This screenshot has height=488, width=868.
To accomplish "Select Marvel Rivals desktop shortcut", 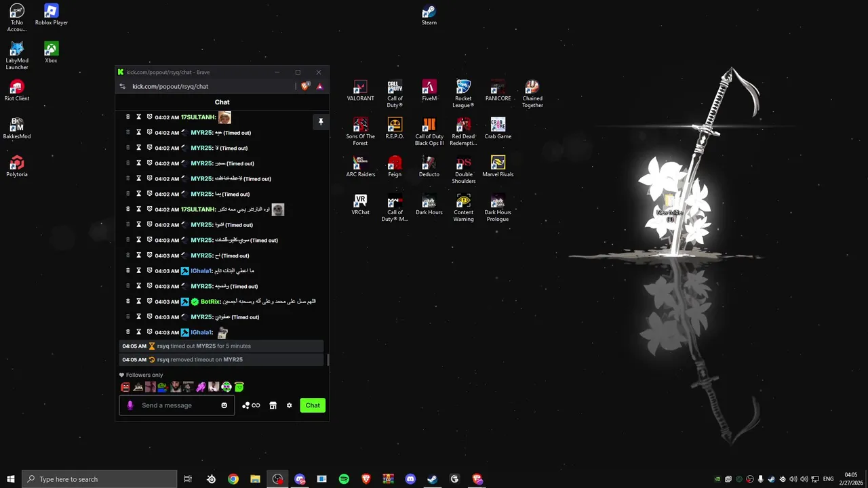I will pos(498,167).
